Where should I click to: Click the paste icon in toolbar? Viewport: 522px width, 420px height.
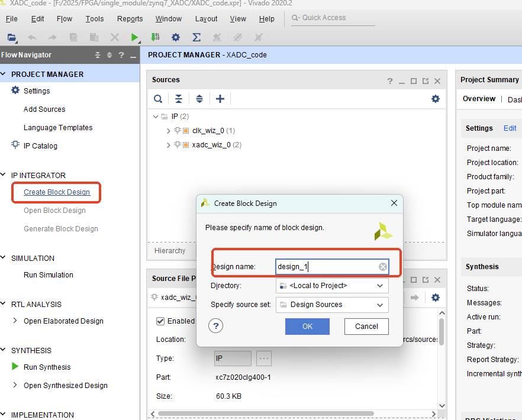point(94,37)
